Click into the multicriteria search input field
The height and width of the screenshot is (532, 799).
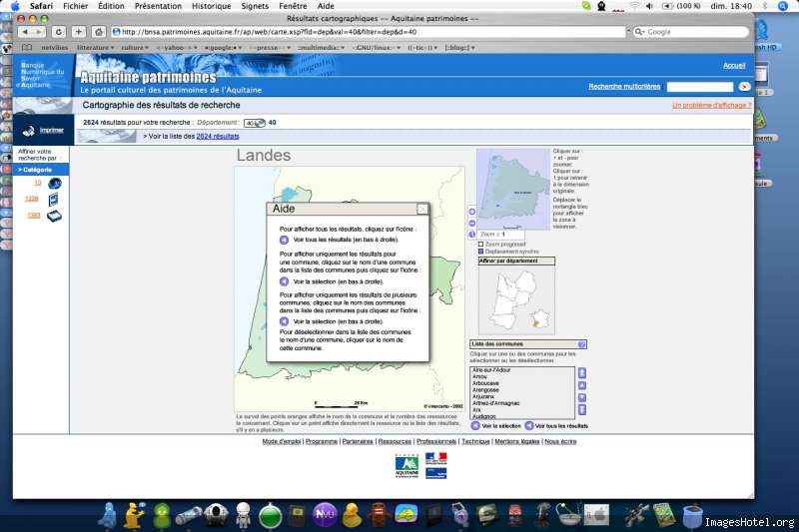(700, 87)
